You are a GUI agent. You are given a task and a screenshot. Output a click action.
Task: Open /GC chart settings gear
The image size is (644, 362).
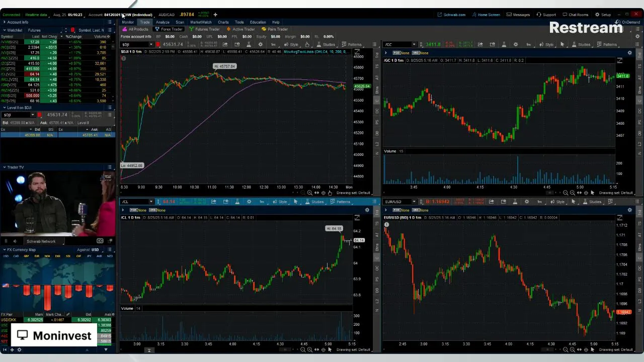tap(516, 44)
